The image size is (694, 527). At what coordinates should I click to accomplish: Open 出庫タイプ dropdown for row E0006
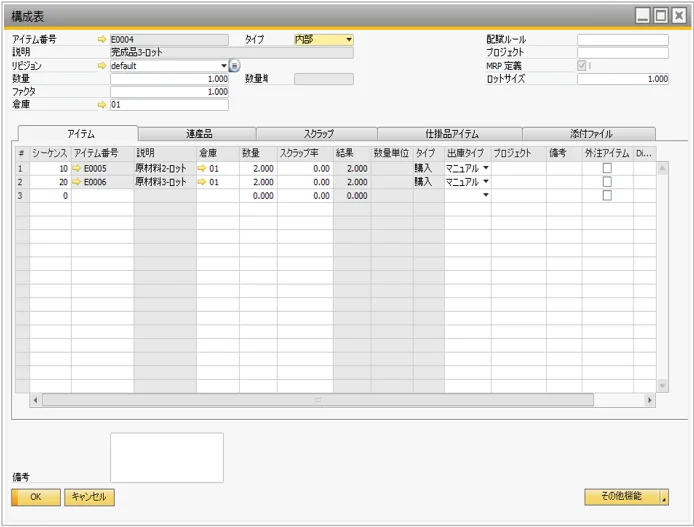pos(486,181)
